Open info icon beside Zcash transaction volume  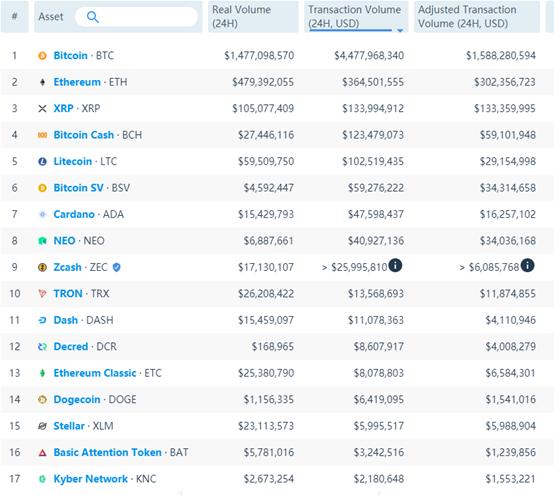395,265
